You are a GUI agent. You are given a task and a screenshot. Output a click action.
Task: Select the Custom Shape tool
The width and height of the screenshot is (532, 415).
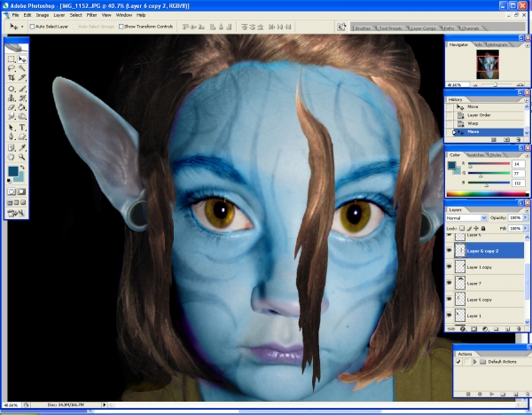point(22,137)
